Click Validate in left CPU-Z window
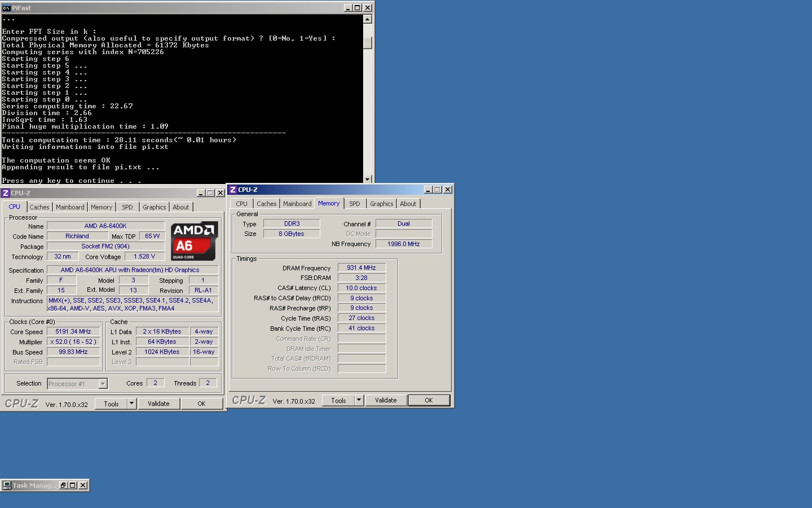This screenshot has height=508, width=812. [x=158, y=404]
